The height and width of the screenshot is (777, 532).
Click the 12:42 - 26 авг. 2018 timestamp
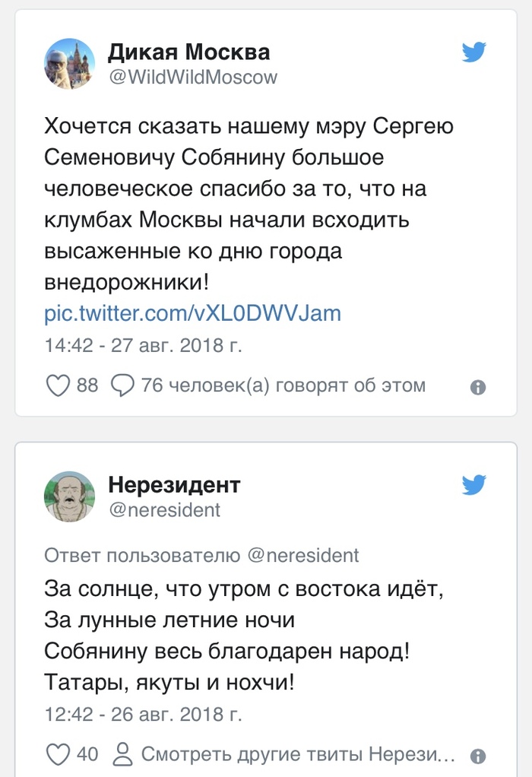click(144, 715)
